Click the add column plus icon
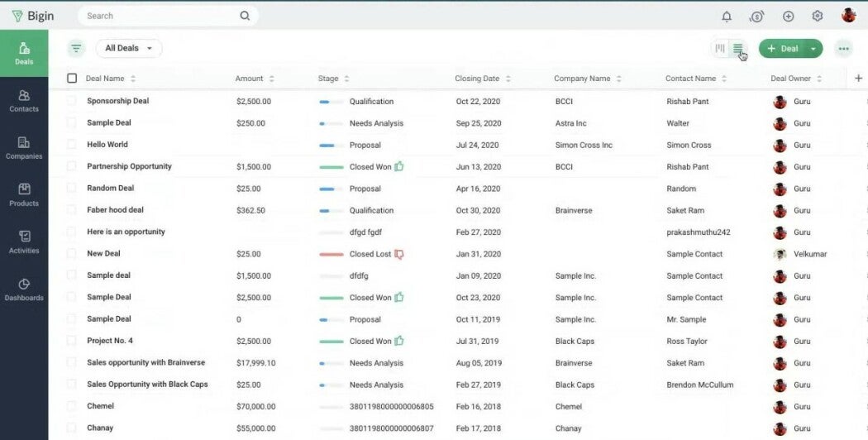Image resolution: width=868 pixels, height=440 pixels. click(858, 79)
